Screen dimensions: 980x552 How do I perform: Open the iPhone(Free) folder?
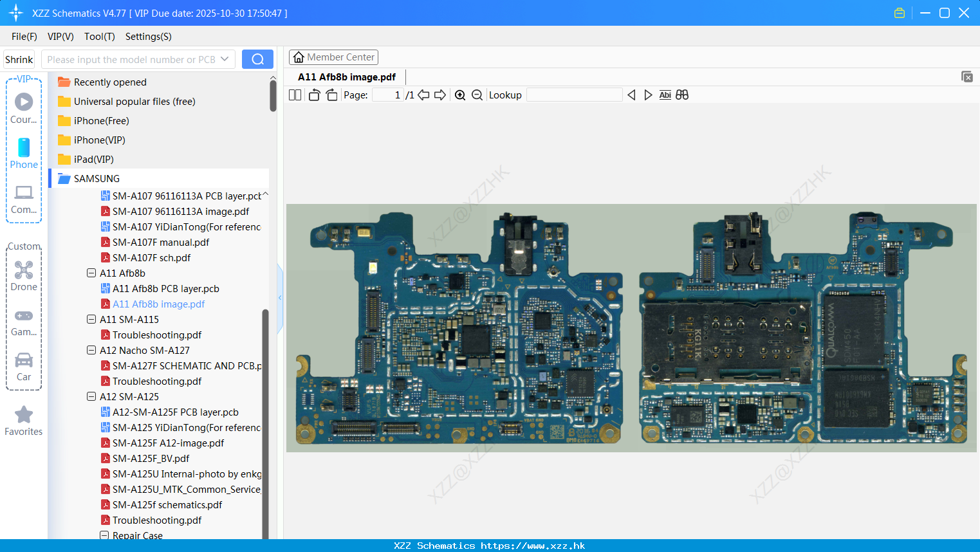101,120
